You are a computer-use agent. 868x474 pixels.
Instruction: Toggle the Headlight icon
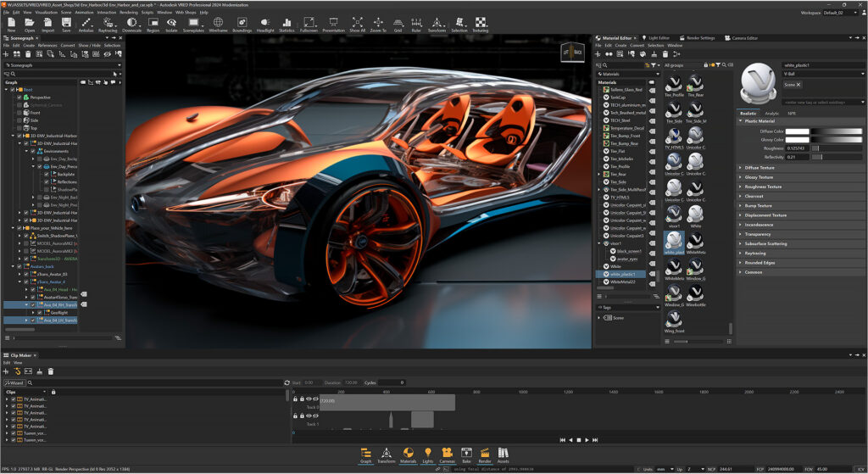coord(265,23)
